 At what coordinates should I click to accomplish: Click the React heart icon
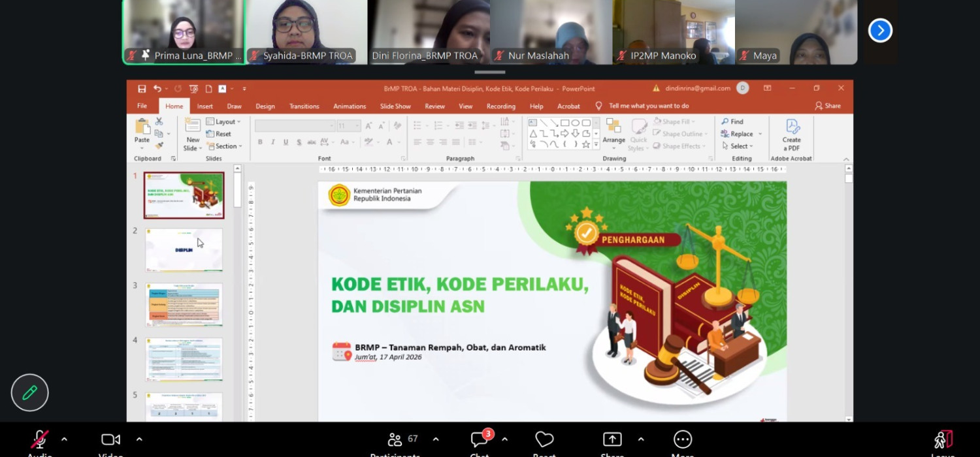click(x=544, y=439)
